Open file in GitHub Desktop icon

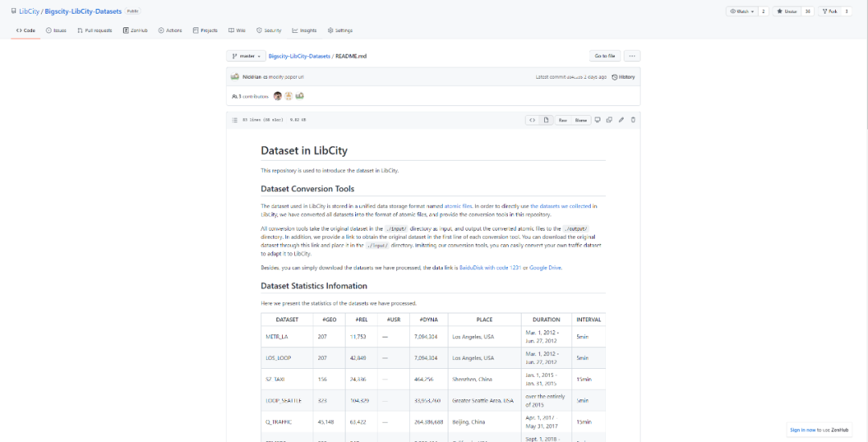click(596, 120)
